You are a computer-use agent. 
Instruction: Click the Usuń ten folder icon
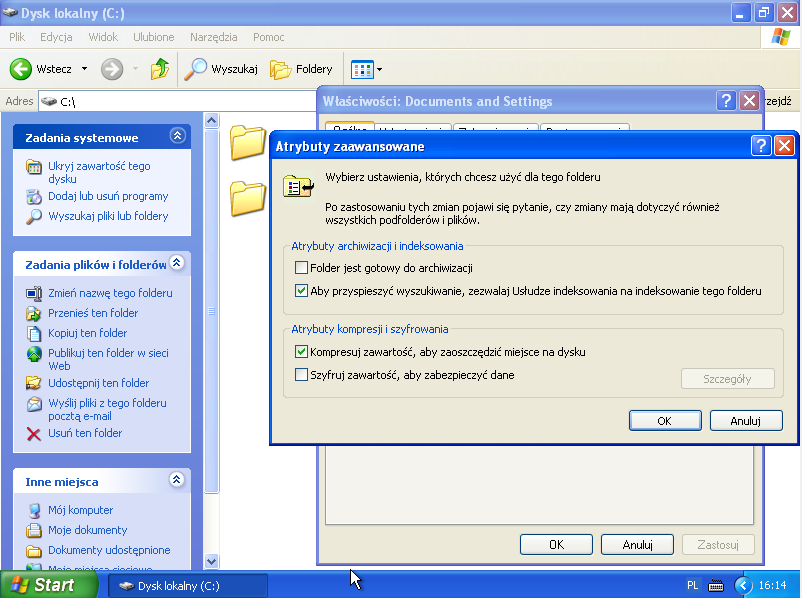(x=33, y=433)
